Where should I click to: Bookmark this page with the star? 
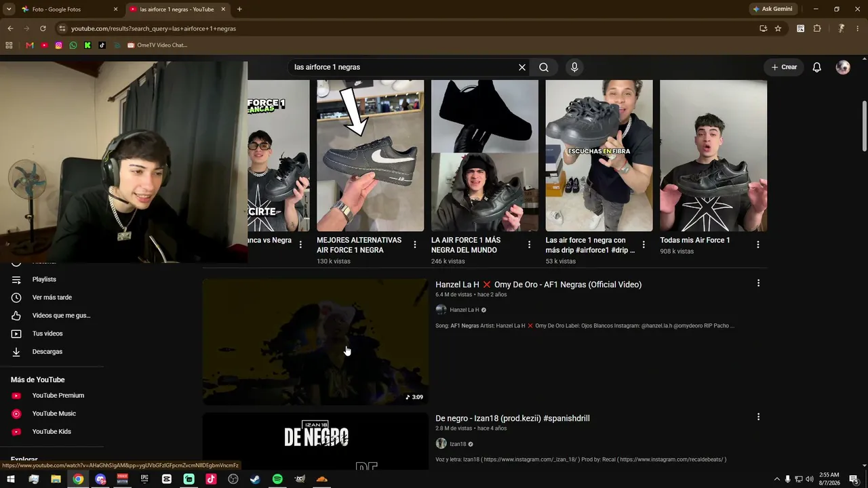[778, 28]
